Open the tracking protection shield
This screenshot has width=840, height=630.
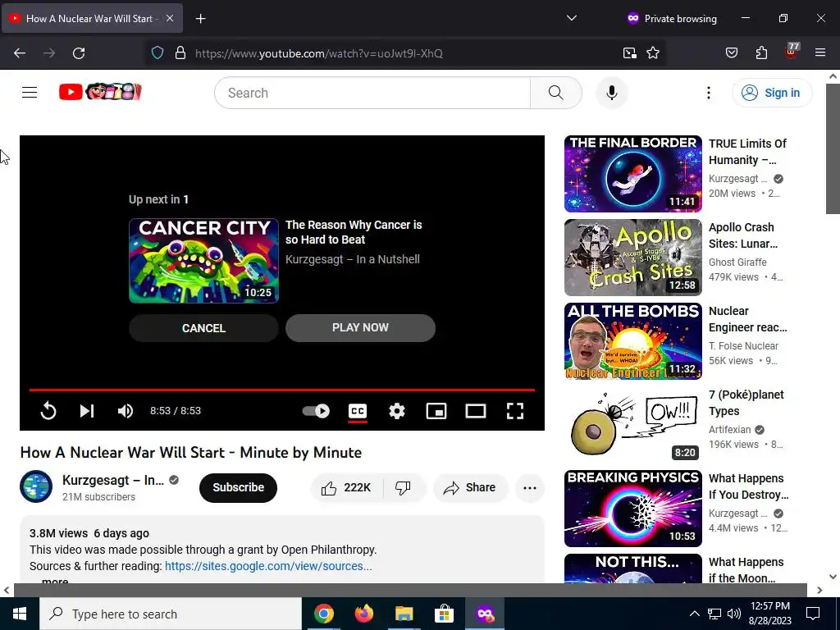pos(157,53)
